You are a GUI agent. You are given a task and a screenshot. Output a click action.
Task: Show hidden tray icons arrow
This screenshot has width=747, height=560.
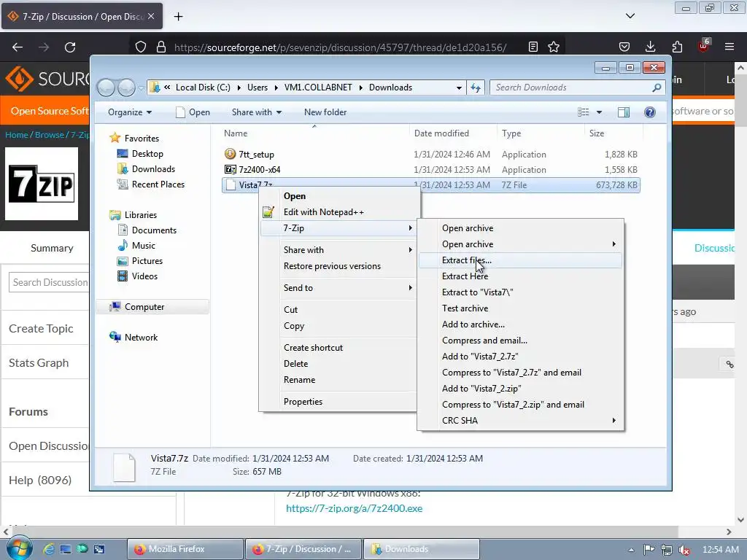click(631, 550)
